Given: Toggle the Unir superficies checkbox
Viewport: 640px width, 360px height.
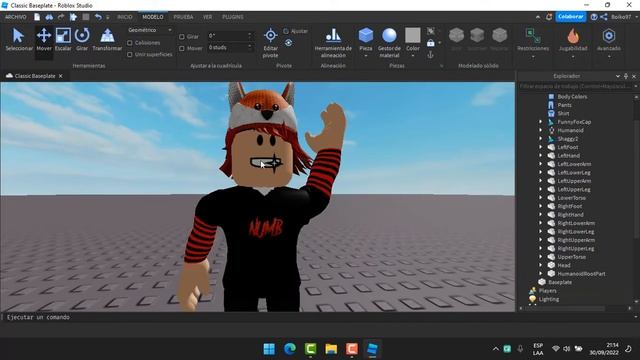Looking at the screenshot, I should click(x=130, y=55).
